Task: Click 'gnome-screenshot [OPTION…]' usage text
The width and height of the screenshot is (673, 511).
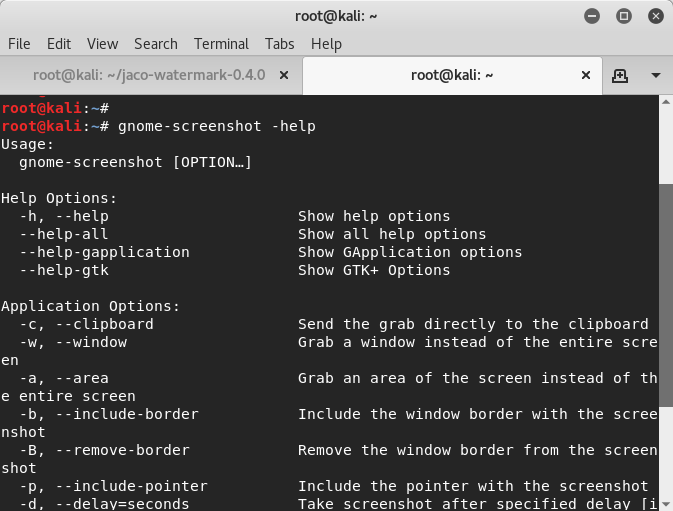Action: pyautogui.click(x=135, y=162)
